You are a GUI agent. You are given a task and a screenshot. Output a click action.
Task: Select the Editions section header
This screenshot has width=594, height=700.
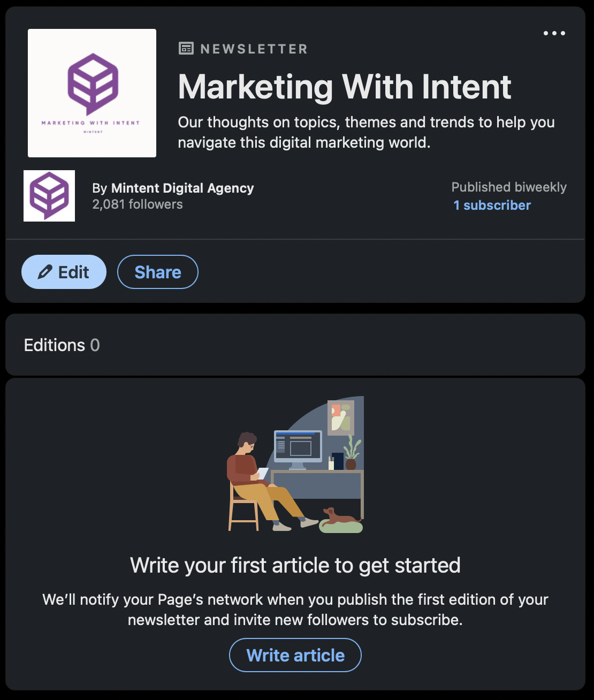pyautogui.click(x=55, y=345)
